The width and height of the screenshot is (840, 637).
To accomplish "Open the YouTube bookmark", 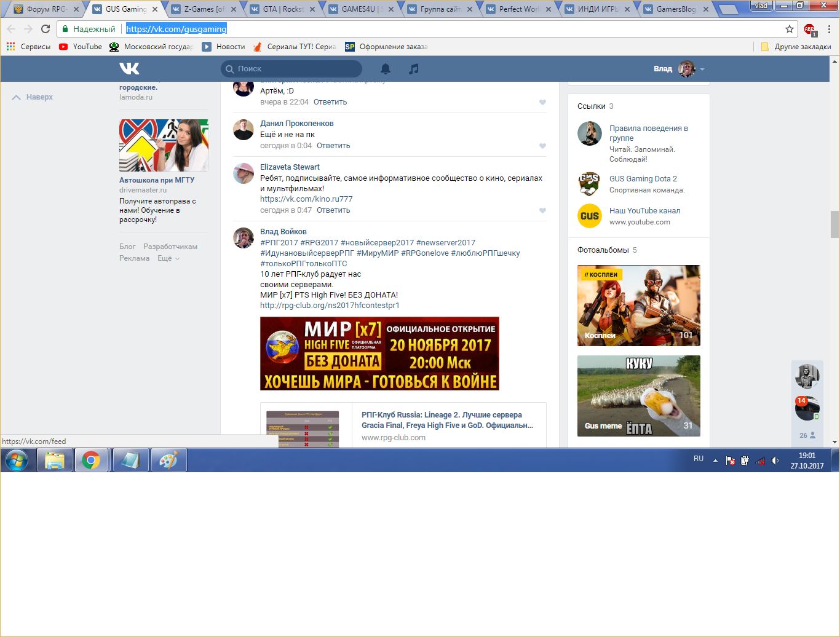I will 81,47.
